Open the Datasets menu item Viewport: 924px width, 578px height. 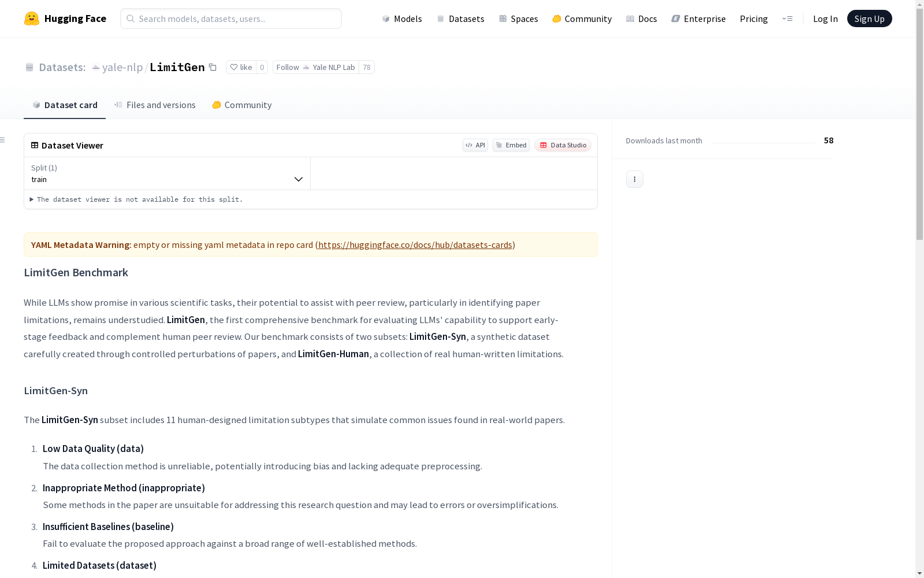pos(460,18)
